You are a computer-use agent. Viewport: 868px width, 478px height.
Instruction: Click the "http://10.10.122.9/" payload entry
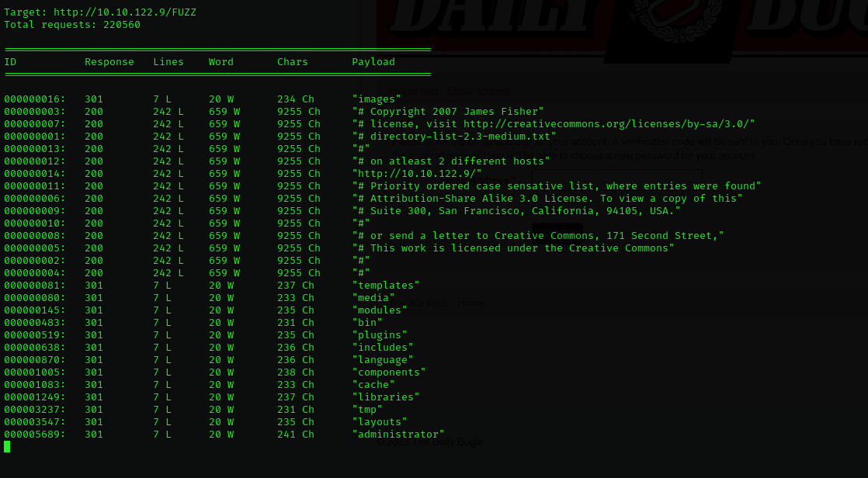pyautogui.click(x=417, y=174)
